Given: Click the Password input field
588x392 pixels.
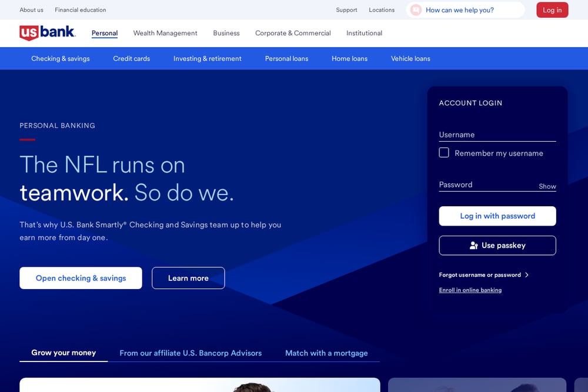Looking at the screenshot, I should click(487, 185).
